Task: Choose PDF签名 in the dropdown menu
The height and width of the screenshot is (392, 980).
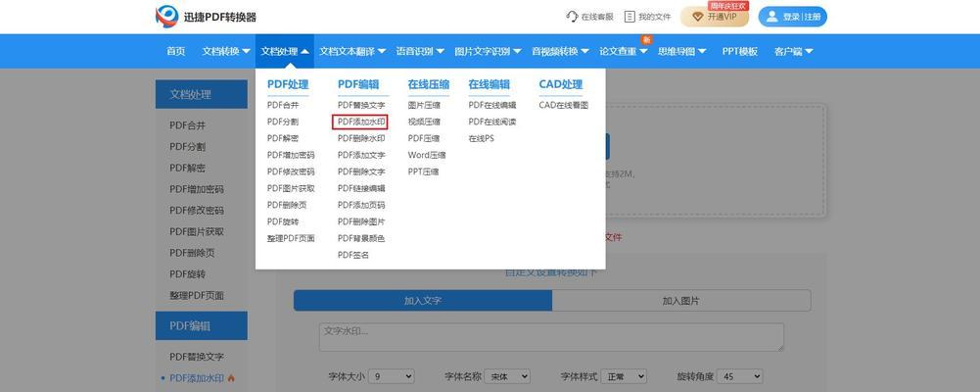Action: [x=353, y=255]
